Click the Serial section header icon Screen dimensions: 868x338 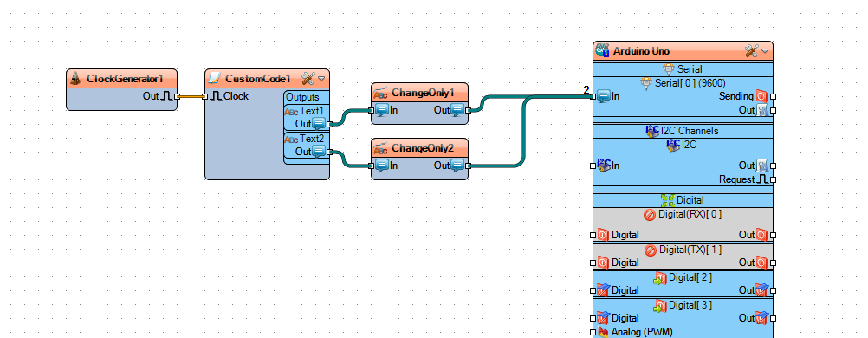(669, 69)
